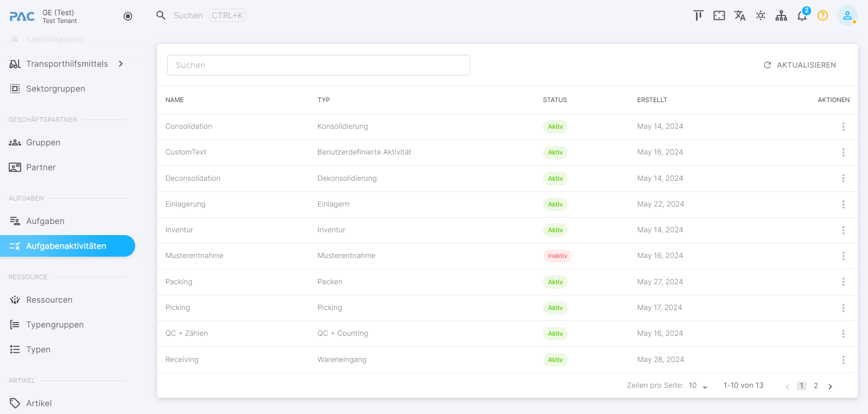The height and width of the screenshot is (414, 868).
Task: Open Sektorgruppen in the sidebar
Action: [x=56, y=89]
